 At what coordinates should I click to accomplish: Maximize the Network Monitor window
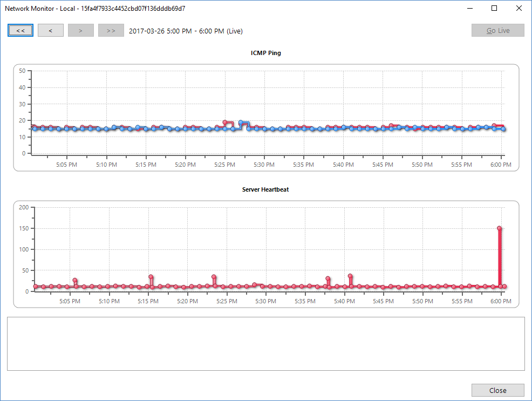coord(494,8)
